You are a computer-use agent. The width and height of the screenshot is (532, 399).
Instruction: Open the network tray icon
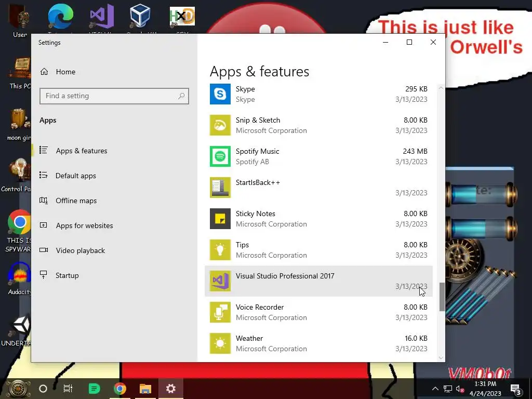pos(448,389)
